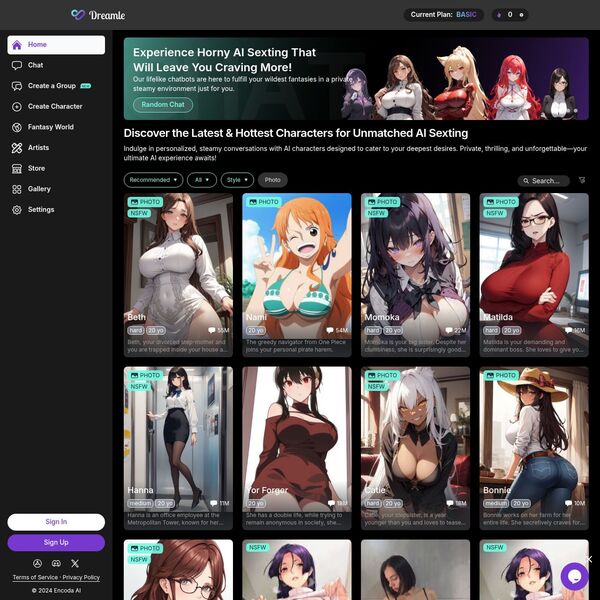
Task: Open the Catie character card
Action: [x=416, y=448]
